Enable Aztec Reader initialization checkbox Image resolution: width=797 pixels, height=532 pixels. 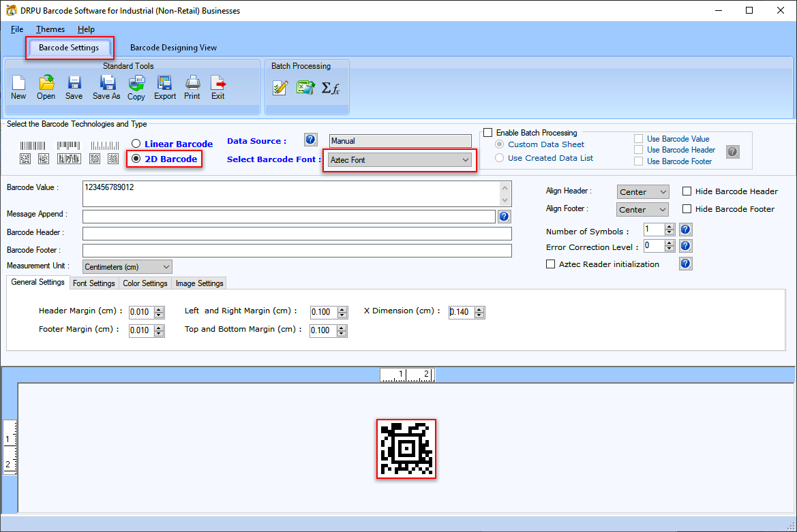550,264
